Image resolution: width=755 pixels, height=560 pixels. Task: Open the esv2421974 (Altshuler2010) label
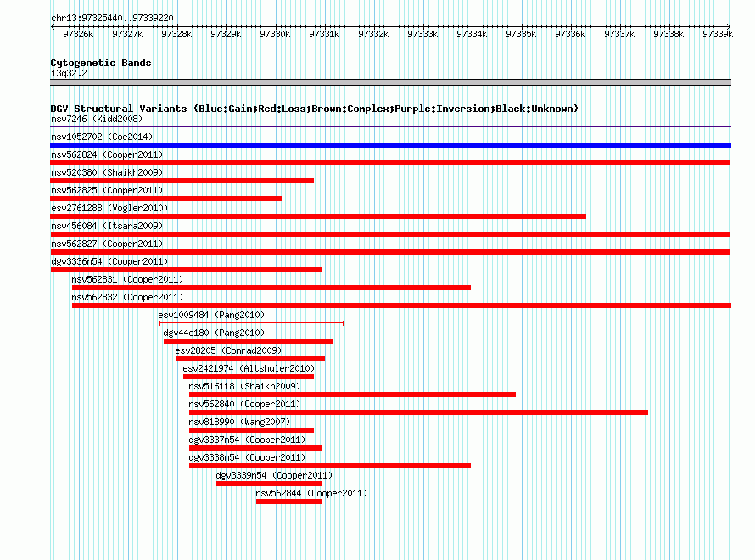pos(249,368)
